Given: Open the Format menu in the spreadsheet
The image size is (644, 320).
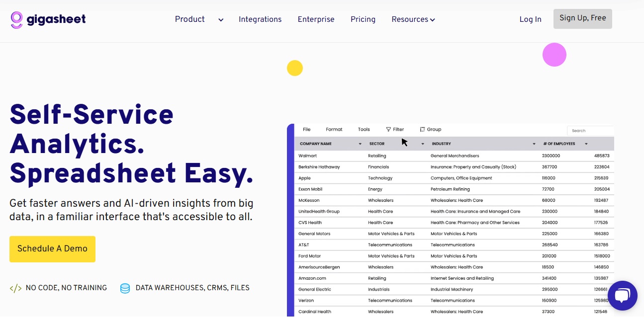Looking at the screenshot, I should click(x=334, y=129).
